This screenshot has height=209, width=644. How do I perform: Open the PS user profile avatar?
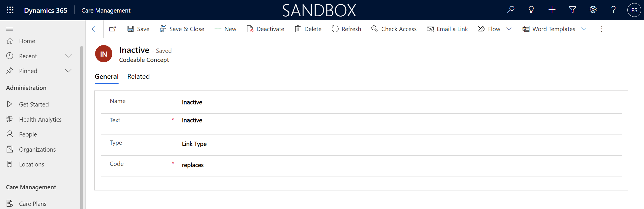[634, 10]
